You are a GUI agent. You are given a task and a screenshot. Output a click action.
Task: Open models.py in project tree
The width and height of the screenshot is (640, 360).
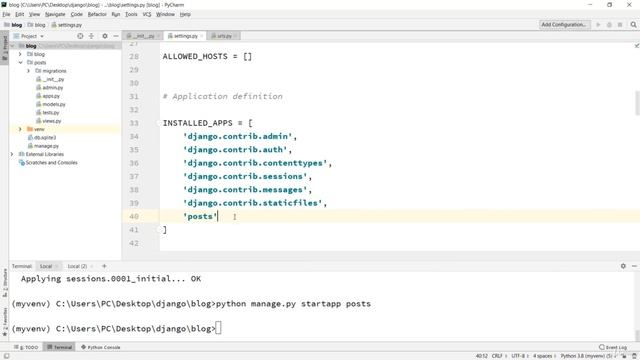pos(51,104)
